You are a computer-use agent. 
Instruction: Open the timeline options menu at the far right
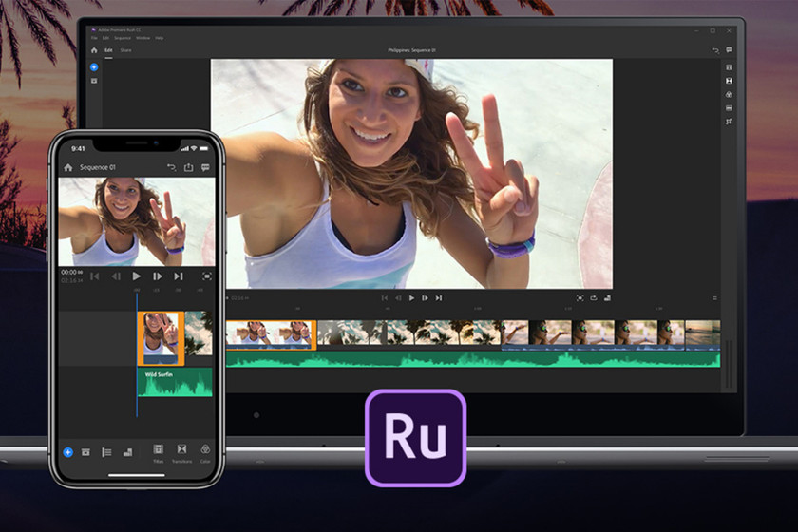714,298
